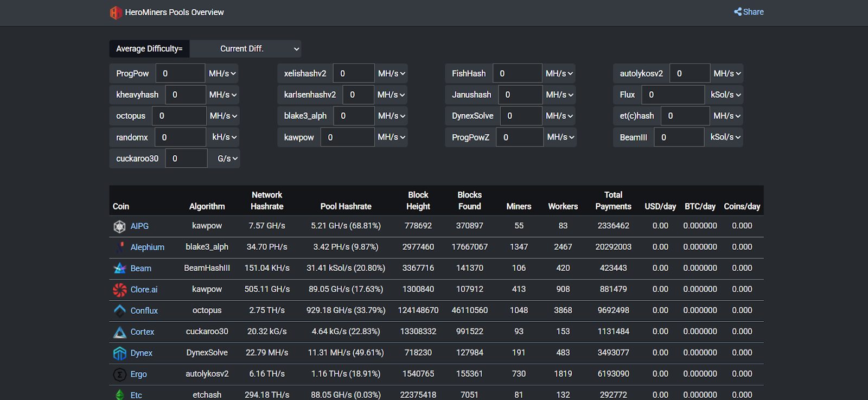
Task: Click the Conflux coin icon
Action: pyautogui.click(x=119, y=311)
